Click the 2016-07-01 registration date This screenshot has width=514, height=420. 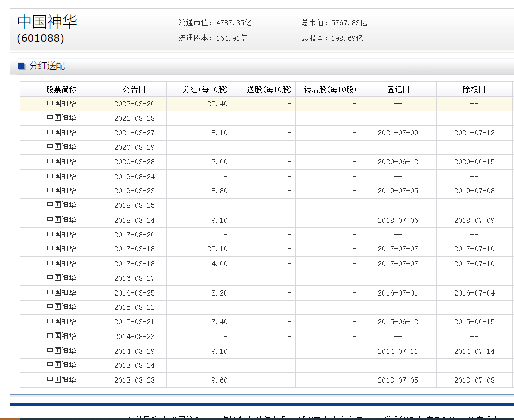pyautogui.click(x=398, y=293)
